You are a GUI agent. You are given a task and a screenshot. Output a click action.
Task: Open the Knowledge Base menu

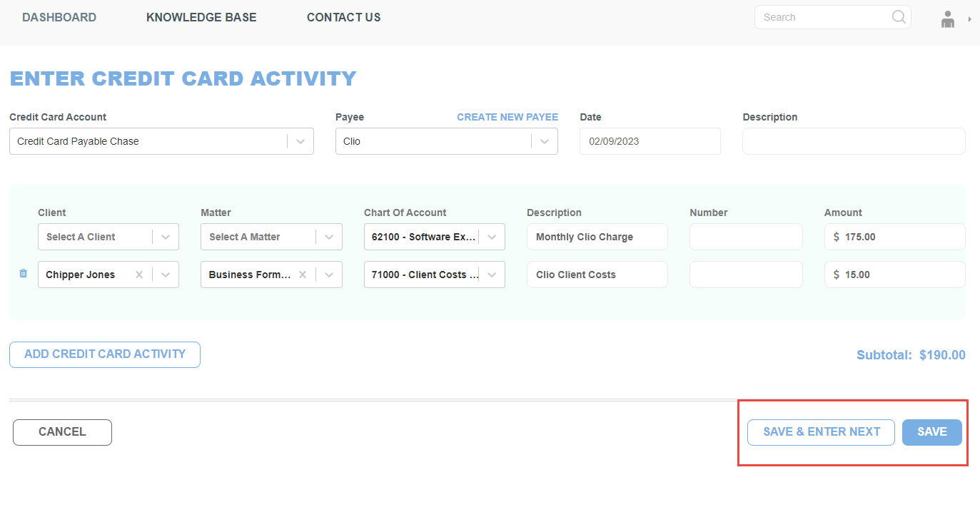[201, 17]
